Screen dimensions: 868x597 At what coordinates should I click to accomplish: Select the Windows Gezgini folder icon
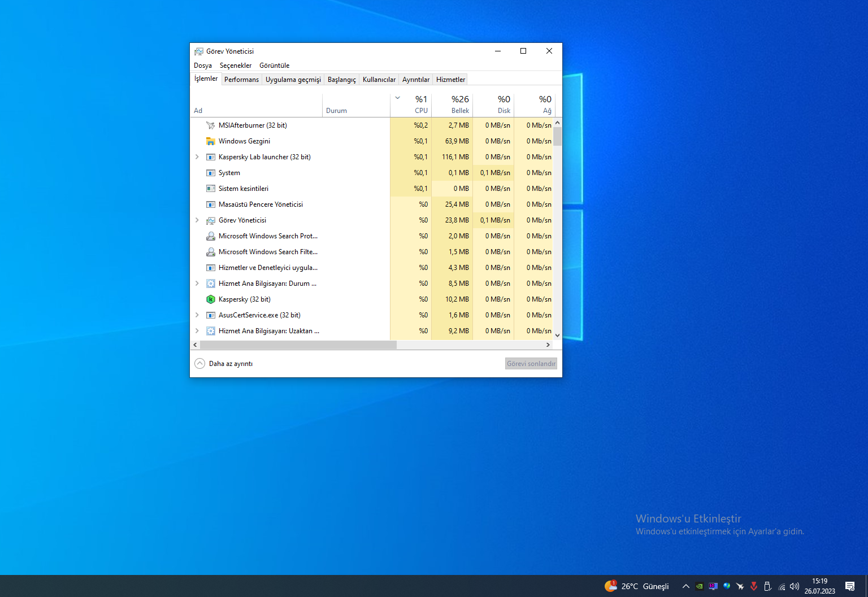[x=210, y=141]
